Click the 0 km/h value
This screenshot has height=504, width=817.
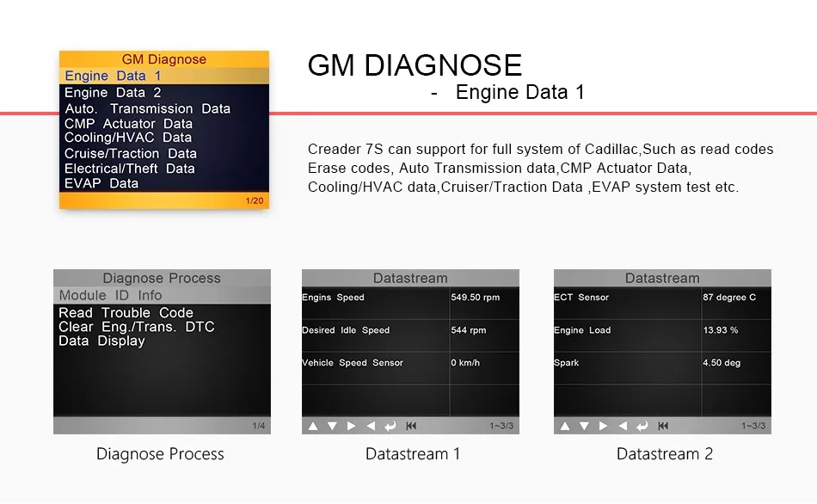(465, 363)
